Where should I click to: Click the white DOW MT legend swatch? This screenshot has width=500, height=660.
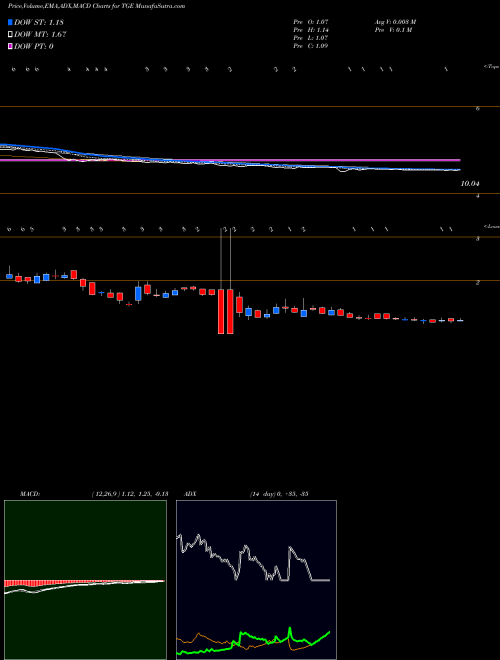click(x=11, y=35)
